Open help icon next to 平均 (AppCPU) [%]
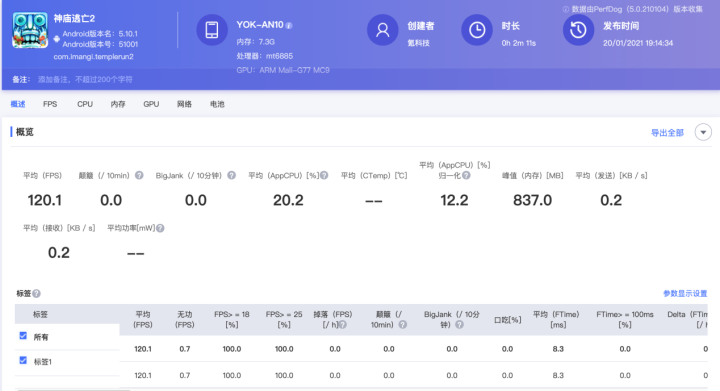The height and width of the screenshot is (391, 720). (324, 175)
